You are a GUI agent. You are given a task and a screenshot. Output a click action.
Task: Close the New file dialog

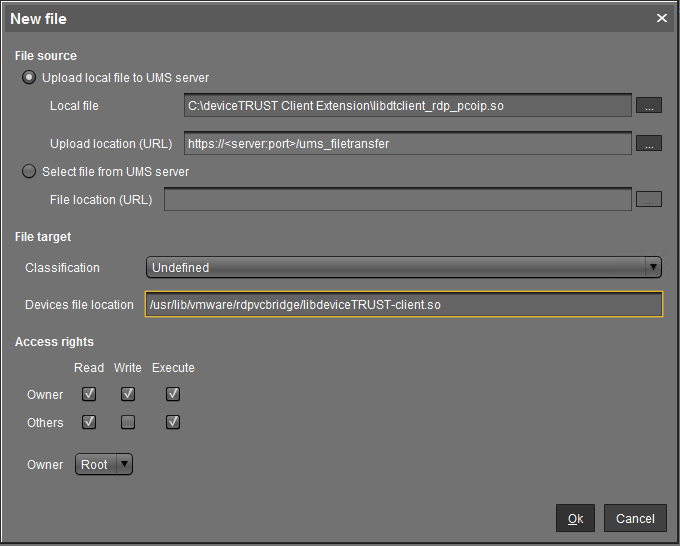661,18
